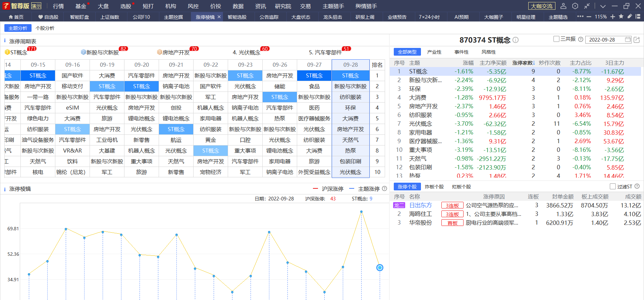Toggle the 沪深涨停 legend line
The image size is (644, 300).
tap(328, 189)
